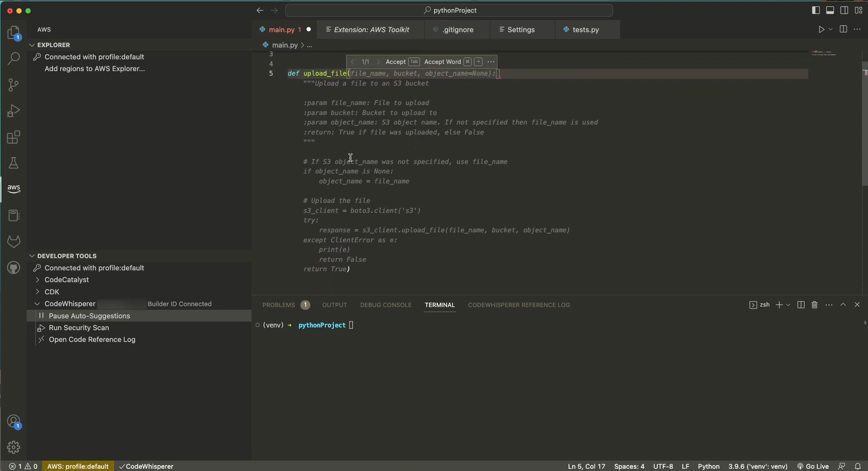Screen dimensions: 868x471
Task: Toggle the primary side bar layout icon
Action: pos(816,10)
